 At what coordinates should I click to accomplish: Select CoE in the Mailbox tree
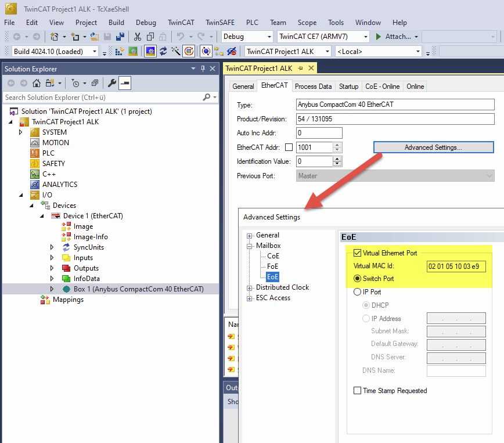(273, 256)
